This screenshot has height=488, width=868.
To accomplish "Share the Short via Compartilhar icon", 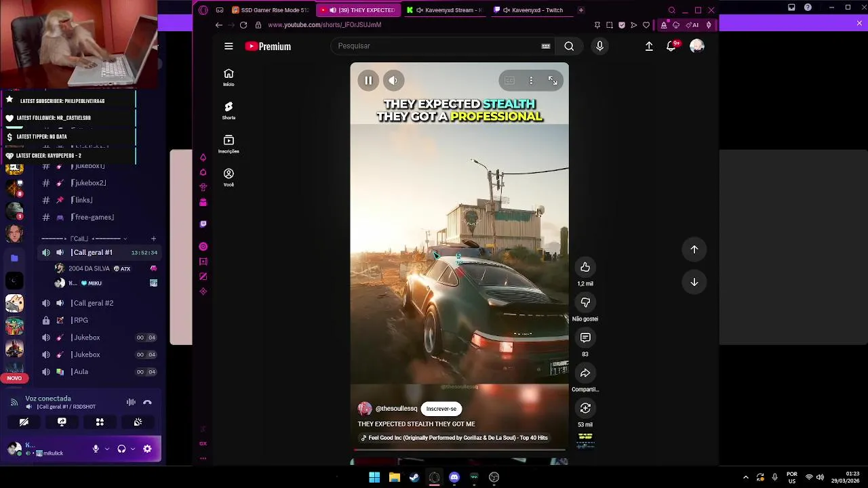I will (585, 373).
